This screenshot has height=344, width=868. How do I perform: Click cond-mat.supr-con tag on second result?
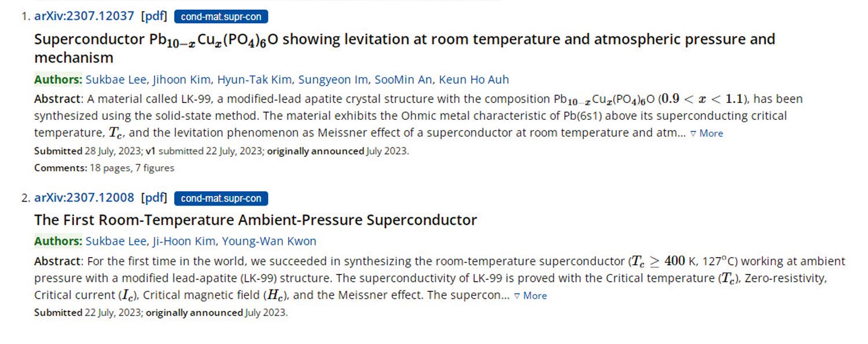coord(220,199)
